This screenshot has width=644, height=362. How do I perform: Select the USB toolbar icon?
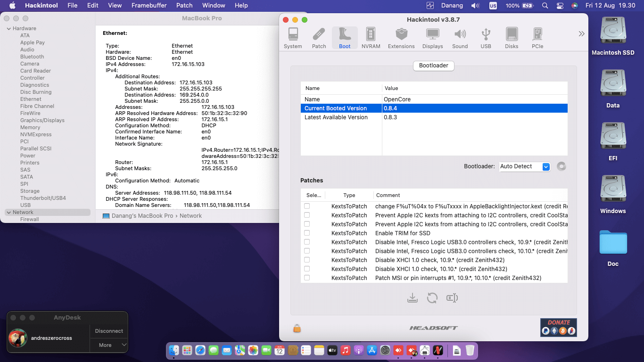click(x=486, y=38)
